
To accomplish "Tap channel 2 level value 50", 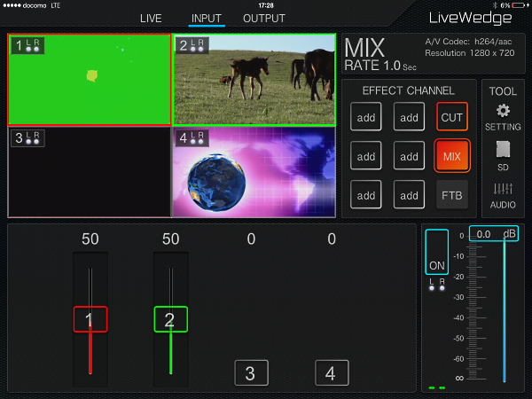I will (170, 239).
